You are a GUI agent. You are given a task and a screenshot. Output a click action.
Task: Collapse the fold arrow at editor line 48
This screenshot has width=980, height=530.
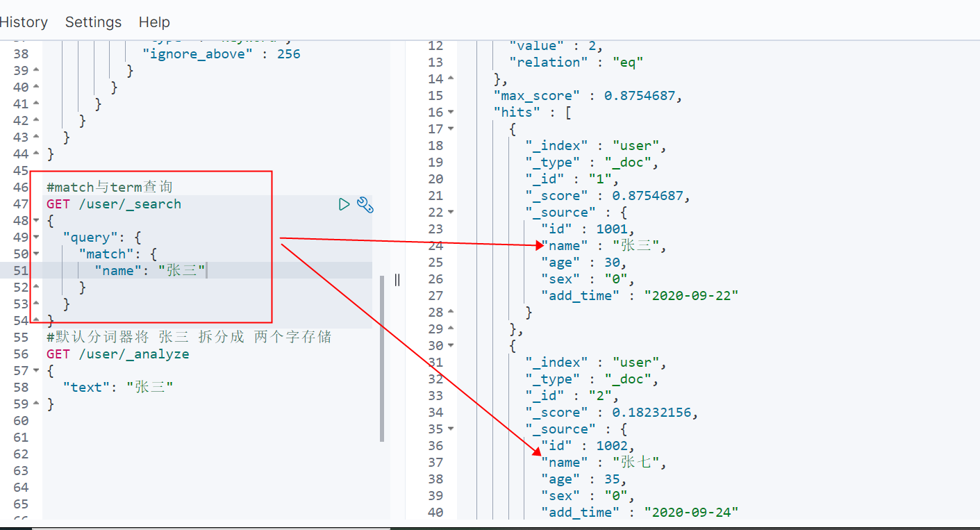pyautogui.click(x=36, y=221)
